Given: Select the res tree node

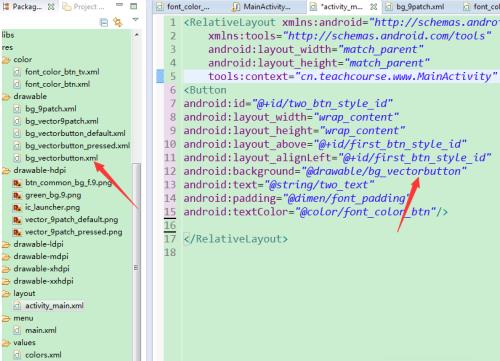Looking at the screenshot, I should point(7,47).
